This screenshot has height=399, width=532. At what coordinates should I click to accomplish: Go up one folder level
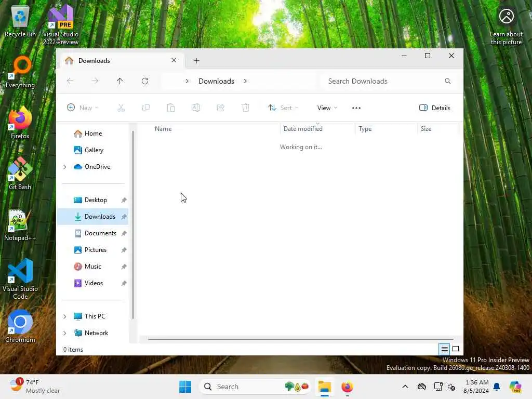coord(120,81)
